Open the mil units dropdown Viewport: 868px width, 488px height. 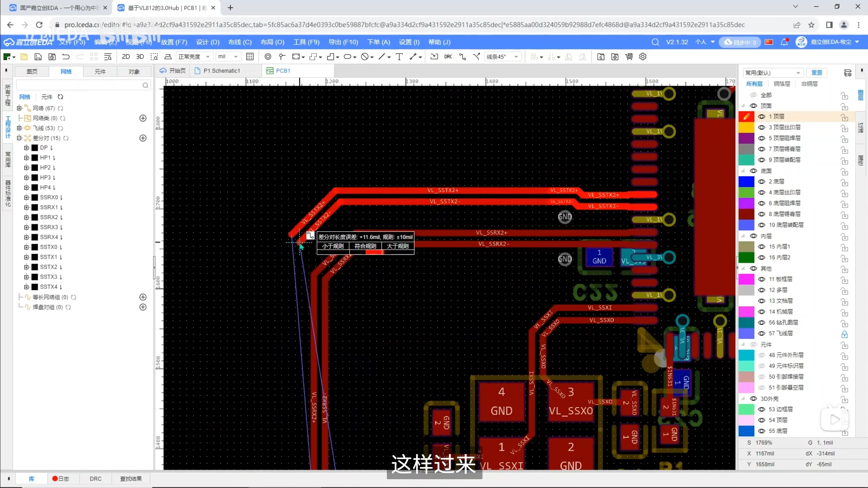228,57
